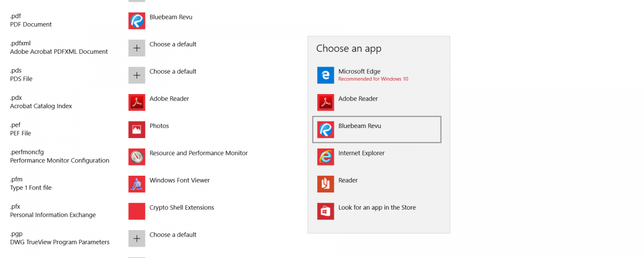Click the Photos icon for .pef
This screenshot has height=258, width=644.
[x=137, y=130]
